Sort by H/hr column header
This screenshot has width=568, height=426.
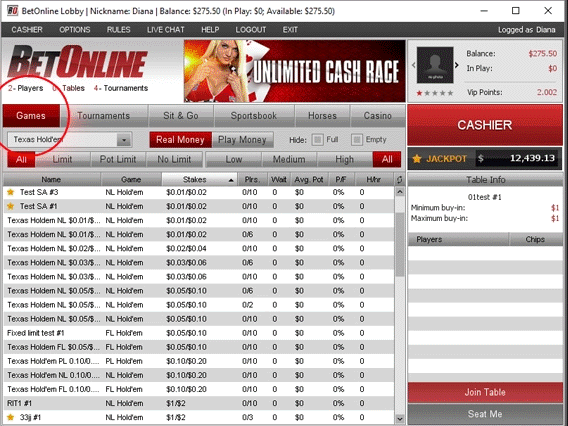tap(373, 180)
